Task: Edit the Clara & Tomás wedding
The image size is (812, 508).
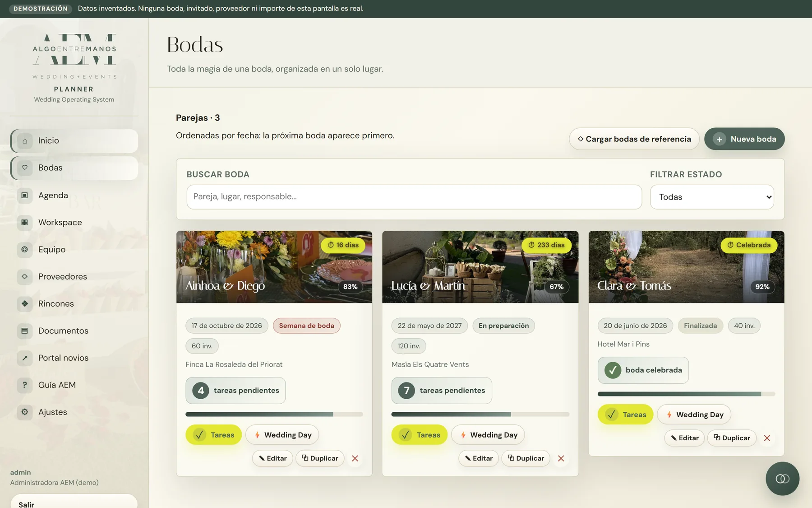Action: tap(684, 438)
